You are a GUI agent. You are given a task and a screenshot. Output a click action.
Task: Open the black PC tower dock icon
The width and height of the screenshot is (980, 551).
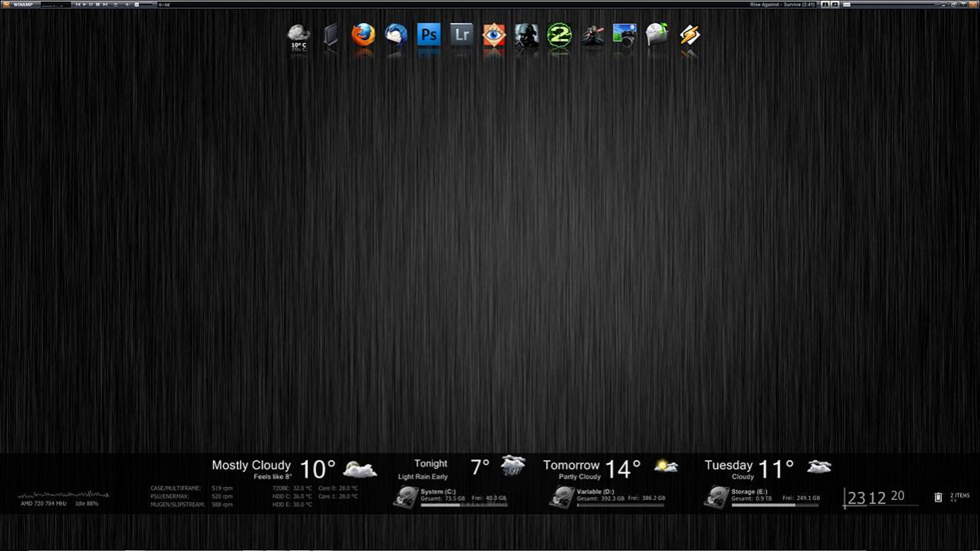pyautogui.click(x=330, y=35)
